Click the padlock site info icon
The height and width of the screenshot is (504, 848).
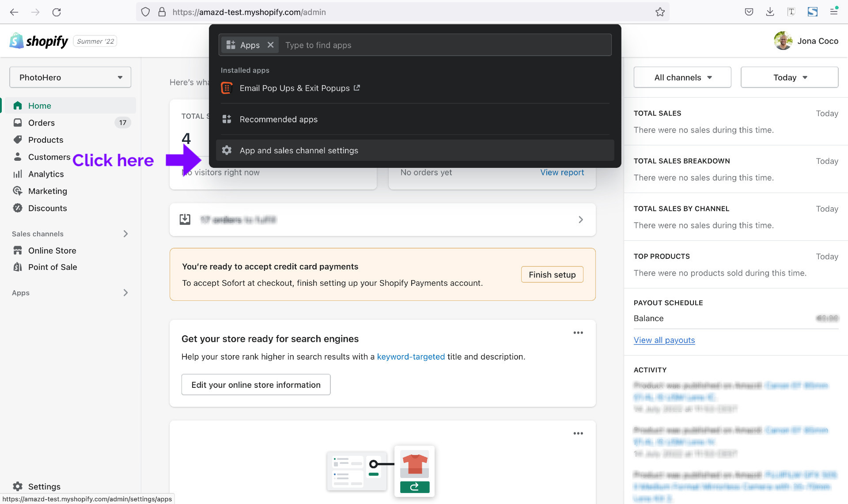pos(162,12)
